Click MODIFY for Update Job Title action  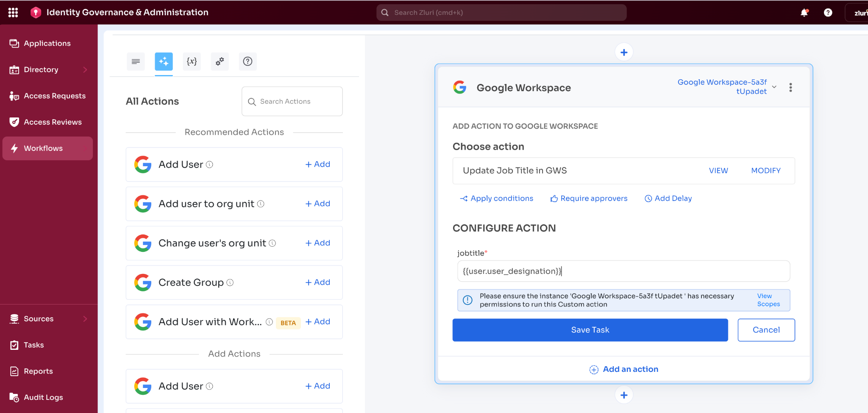[x=766, y=171]
